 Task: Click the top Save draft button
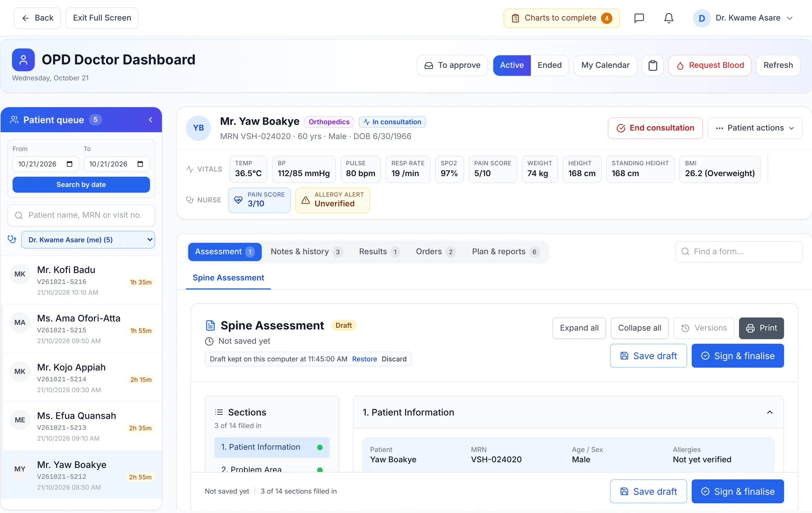648,356
